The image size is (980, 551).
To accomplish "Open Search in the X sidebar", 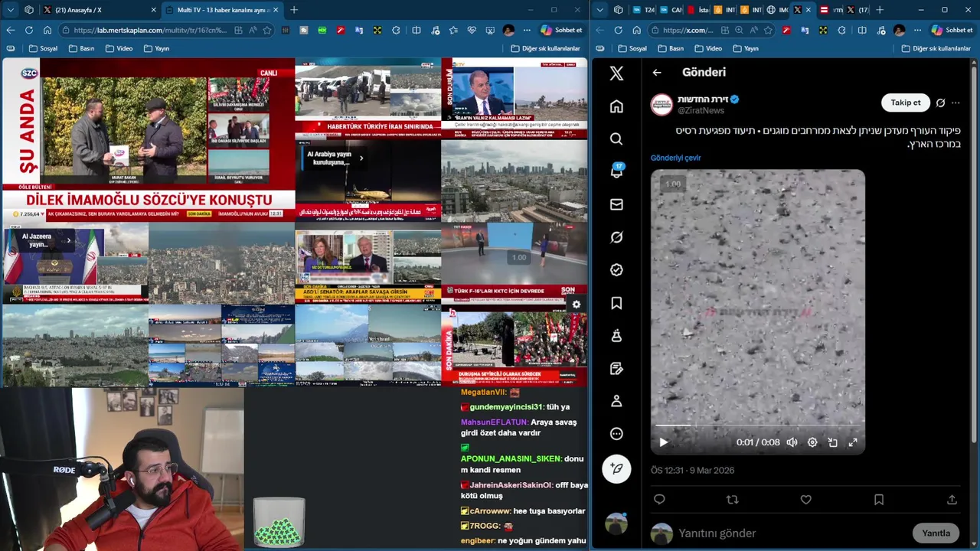I will tap(616, 139).
